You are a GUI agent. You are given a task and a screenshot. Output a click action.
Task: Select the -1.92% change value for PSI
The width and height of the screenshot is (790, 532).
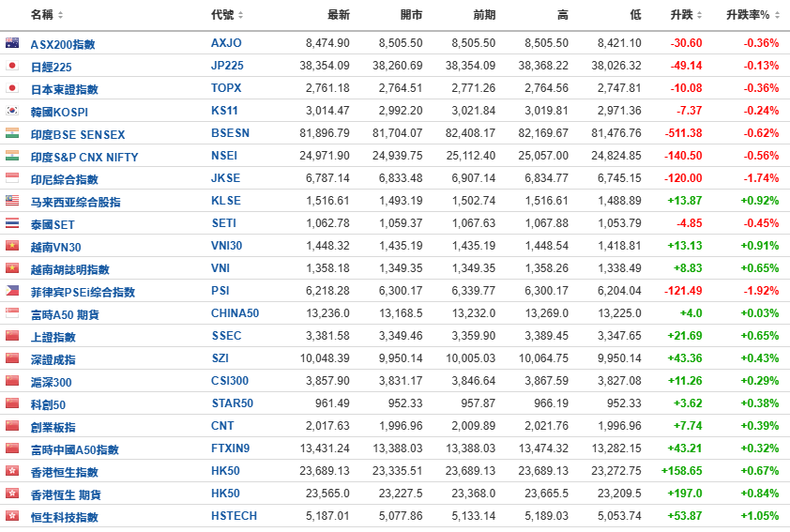click(761, 291)
